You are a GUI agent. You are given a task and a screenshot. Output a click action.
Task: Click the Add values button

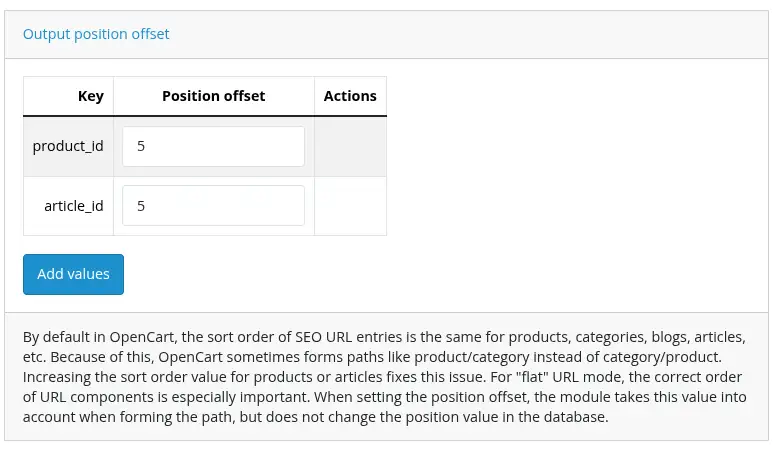click(x=73, y=274)
